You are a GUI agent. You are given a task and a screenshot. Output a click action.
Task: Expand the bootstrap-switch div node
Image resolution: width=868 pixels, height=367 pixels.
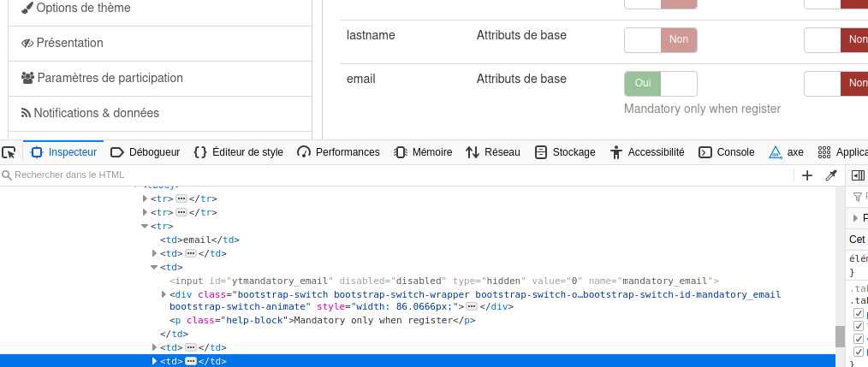pos(163,294)
